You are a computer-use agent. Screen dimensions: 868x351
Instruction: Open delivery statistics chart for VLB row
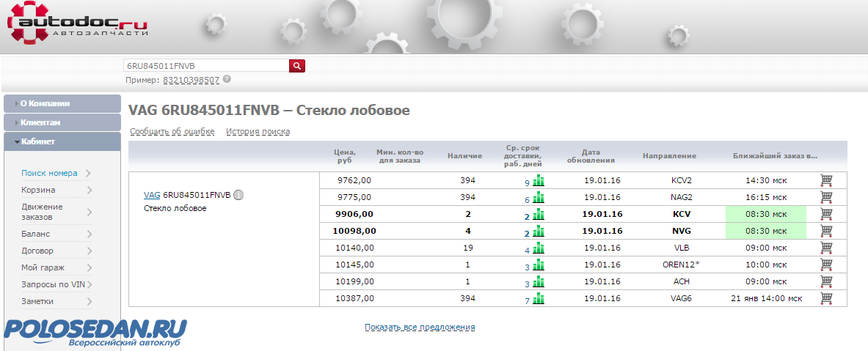click(539, 248)
